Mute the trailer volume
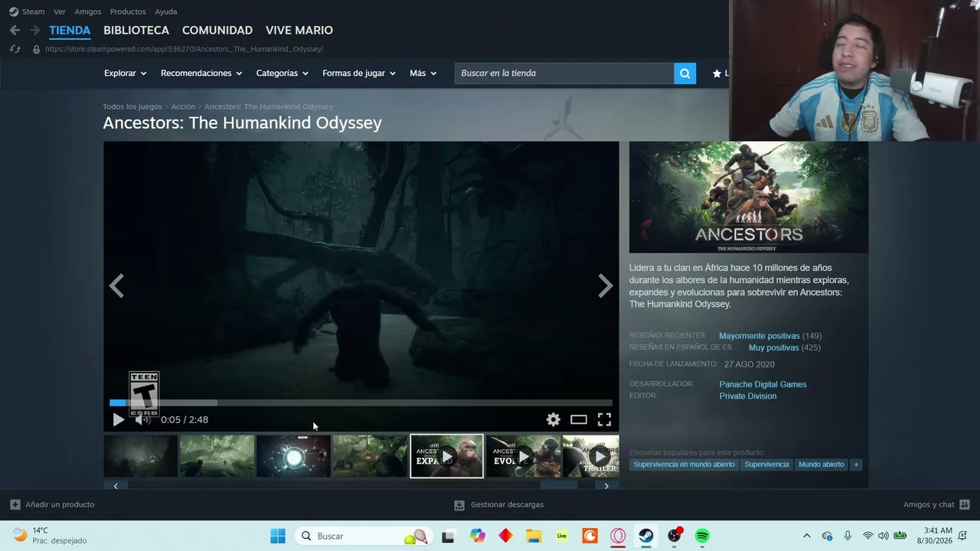 click(142, 419)
